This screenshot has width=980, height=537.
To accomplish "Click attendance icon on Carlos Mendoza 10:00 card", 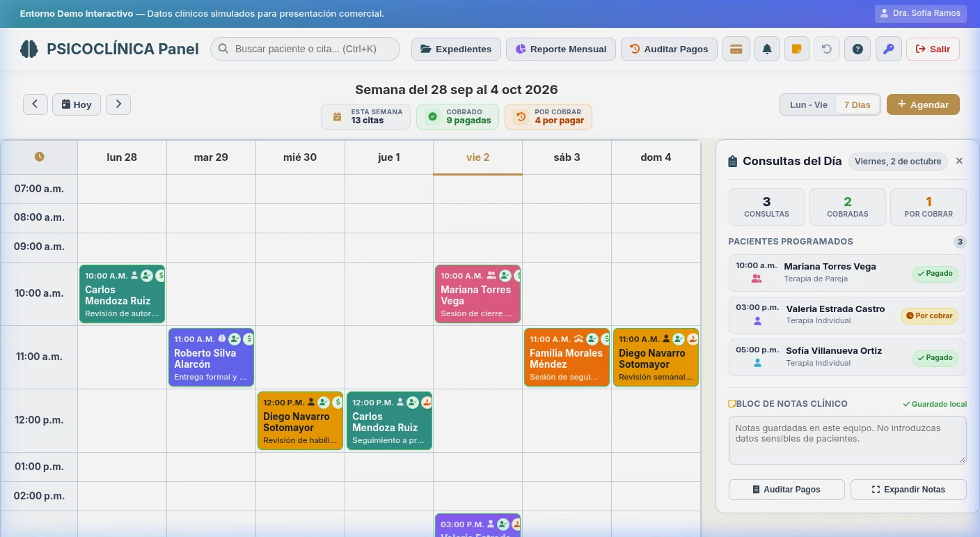I will (x=146, y=276).
